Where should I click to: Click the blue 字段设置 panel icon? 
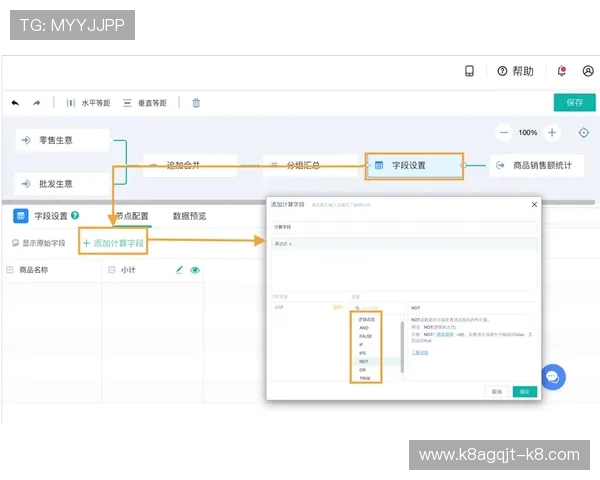[21, 216]
